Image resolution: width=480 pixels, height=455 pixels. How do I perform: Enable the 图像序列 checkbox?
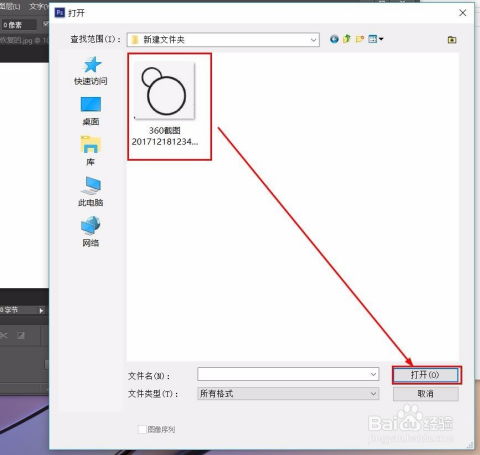pyautogui.click(x=142, y=429)
